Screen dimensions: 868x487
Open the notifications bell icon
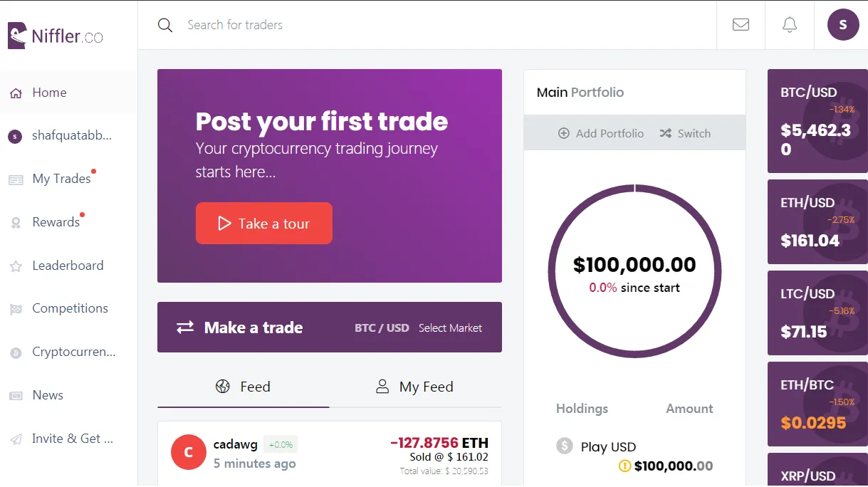(789, 25)
